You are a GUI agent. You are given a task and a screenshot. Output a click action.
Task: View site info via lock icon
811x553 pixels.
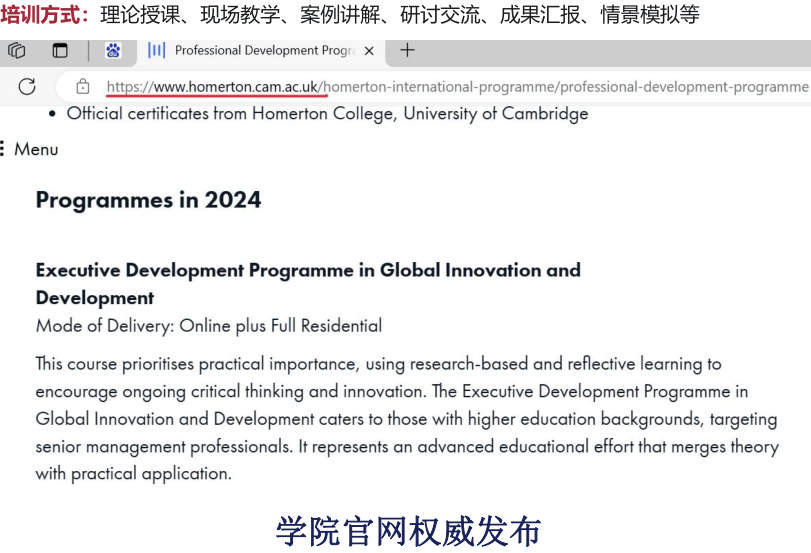click(x=83, y=86)
